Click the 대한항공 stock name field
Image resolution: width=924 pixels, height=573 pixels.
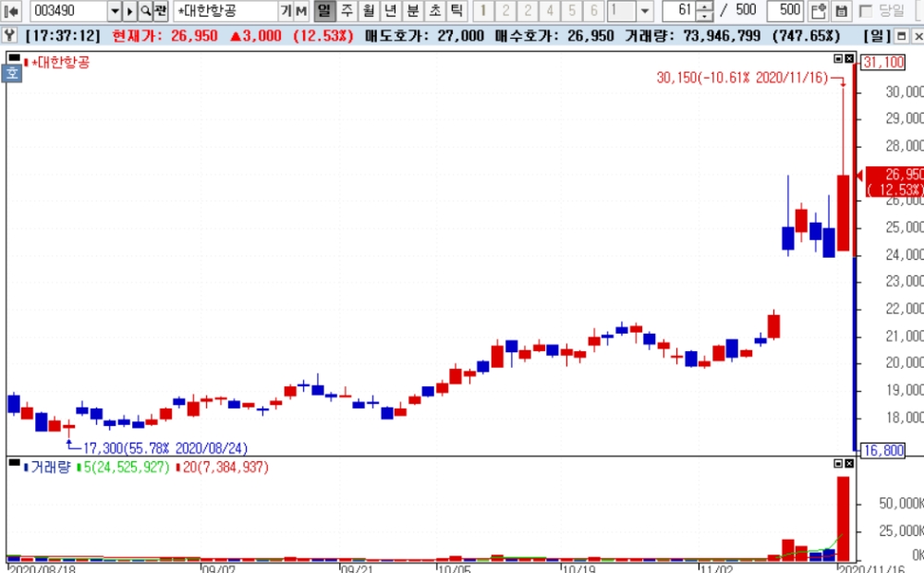tap(225, 10)
